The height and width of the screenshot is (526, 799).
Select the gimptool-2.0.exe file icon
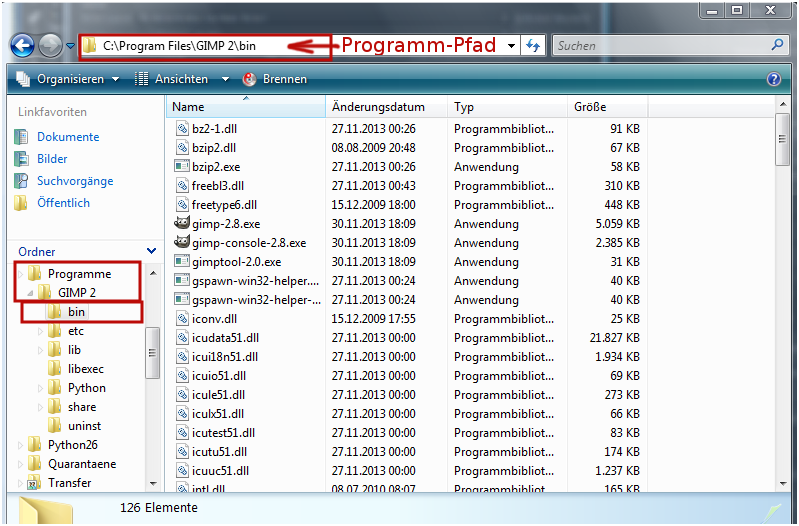point(182,261)
